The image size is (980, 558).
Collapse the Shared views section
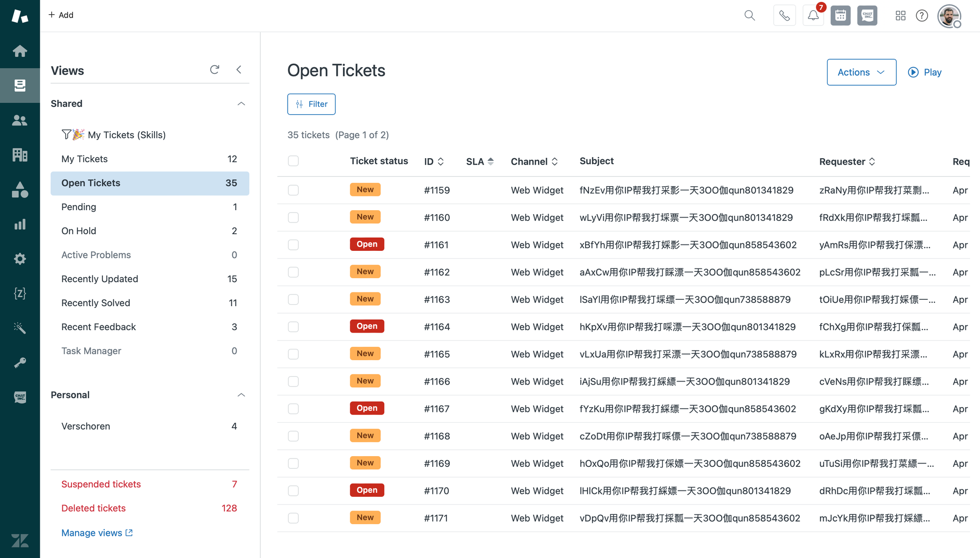pos(241,104)
